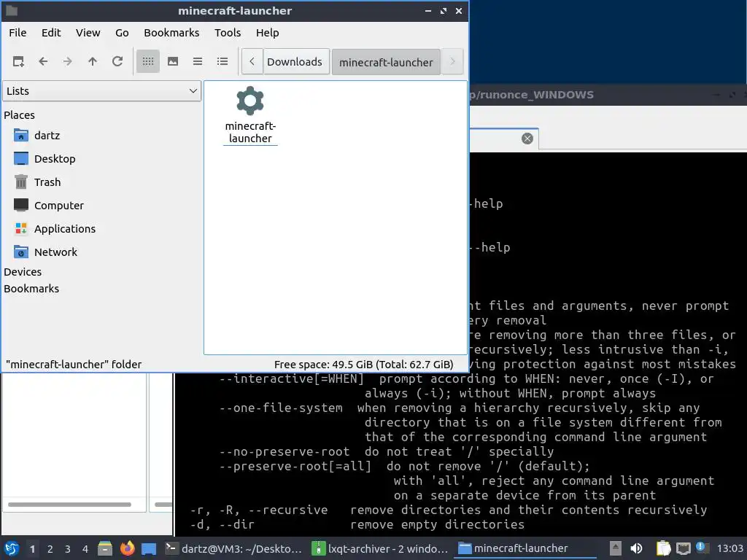Open the dartz home folder in Places

(x=47, y=136)
